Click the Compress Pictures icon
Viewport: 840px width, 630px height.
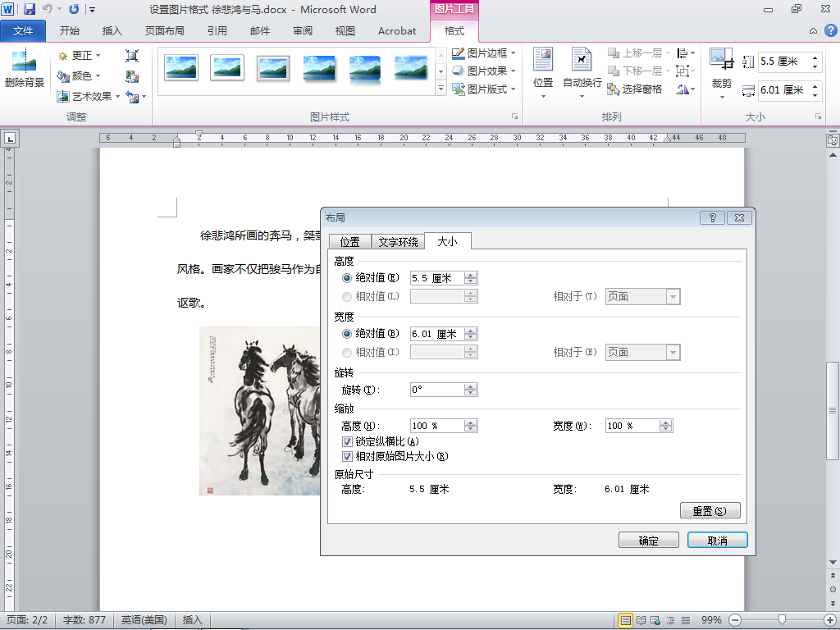coord(132,56)
